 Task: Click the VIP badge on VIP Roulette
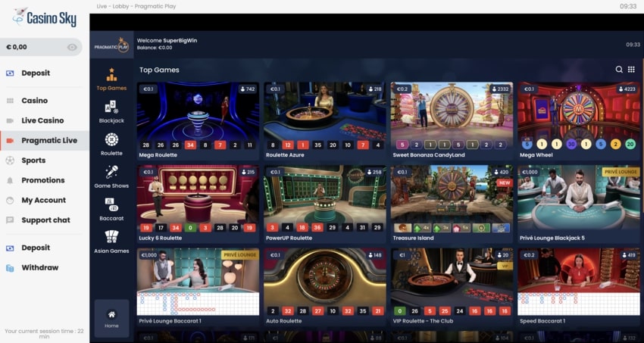pos(505,266)
